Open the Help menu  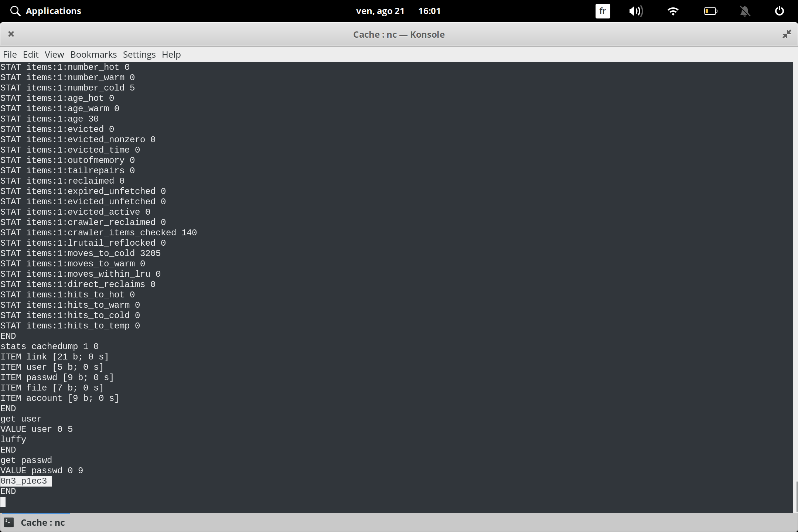coord(171,54)
